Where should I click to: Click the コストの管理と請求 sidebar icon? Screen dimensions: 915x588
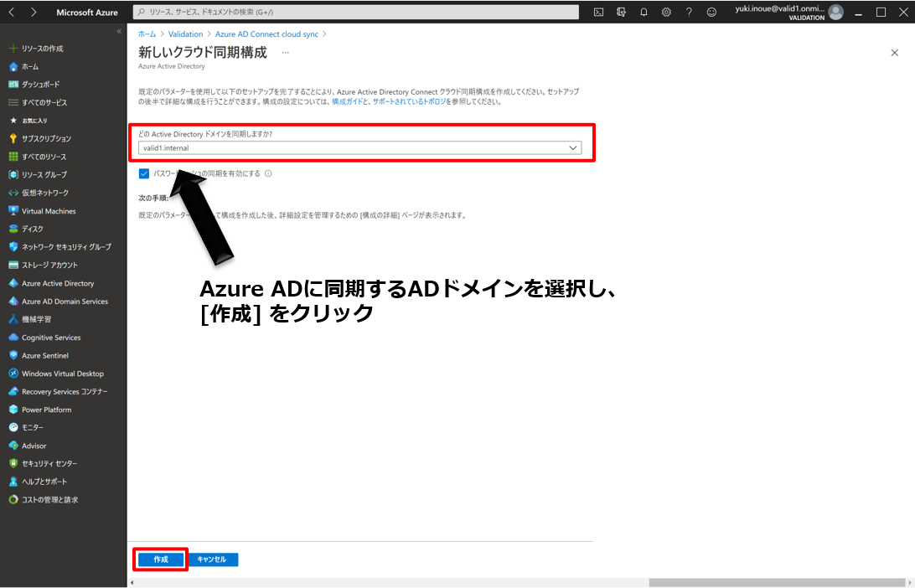(13, 500)
